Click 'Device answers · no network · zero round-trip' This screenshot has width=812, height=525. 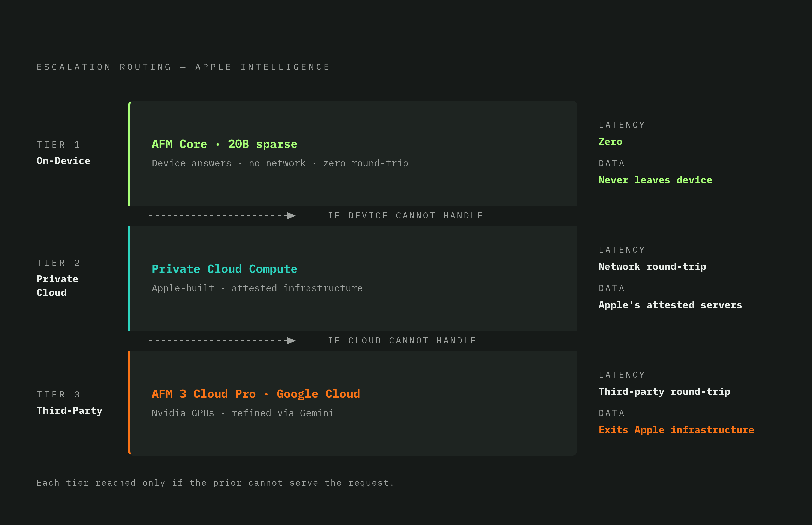[280, 163]
